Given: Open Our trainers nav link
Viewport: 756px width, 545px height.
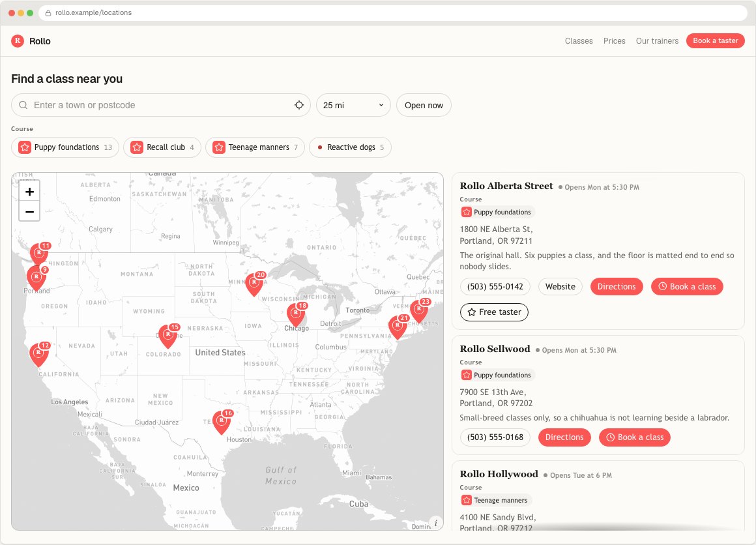Looking at the screenshot, I should (x=657, y=41).
